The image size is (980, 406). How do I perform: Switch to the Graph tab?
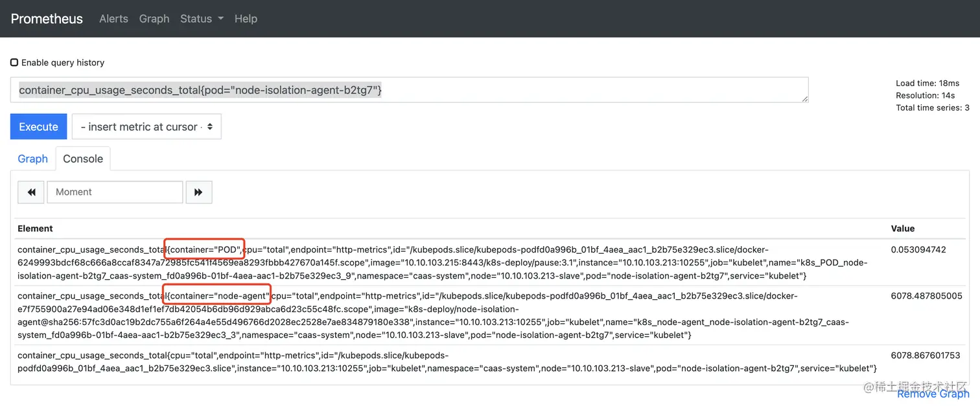tap(32, 159)
